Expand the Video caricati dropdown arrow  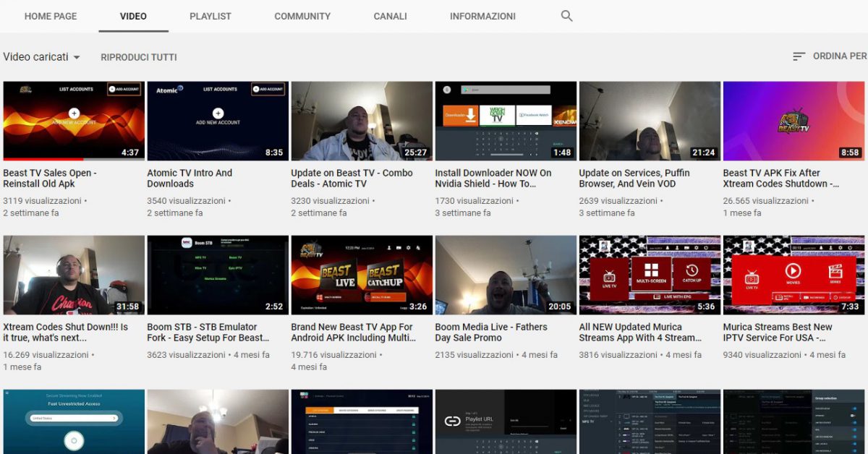tap(77, 57)
